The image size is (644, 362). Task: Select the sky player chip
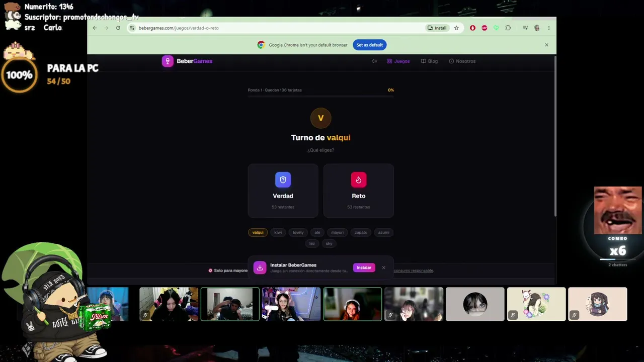click(x=329, y=243)
